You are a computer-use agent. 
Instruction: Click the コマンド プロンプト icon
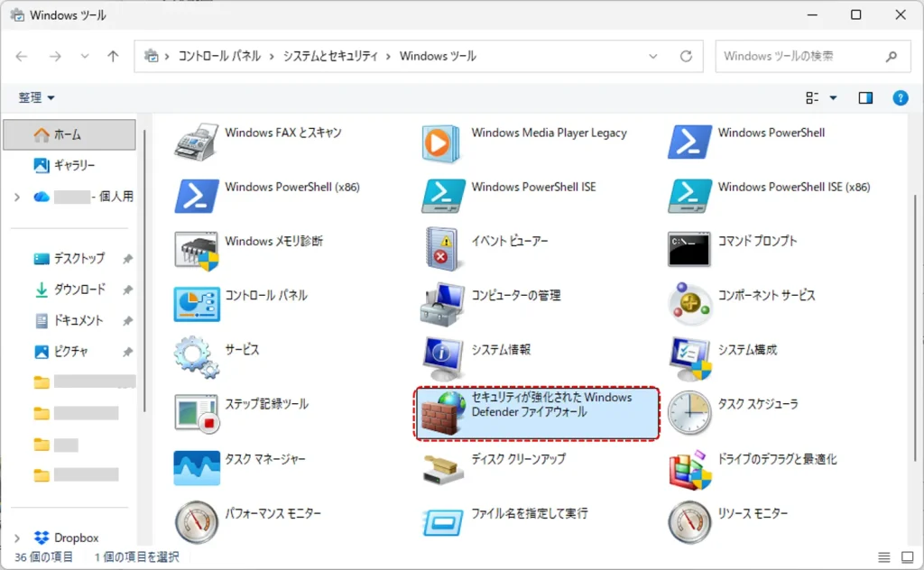pos(689,250)
